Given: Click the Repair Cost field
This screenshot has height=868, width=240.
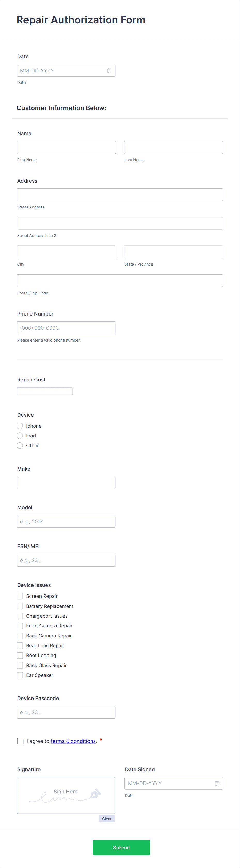Looking at the screenshot, I should [44, 390].
